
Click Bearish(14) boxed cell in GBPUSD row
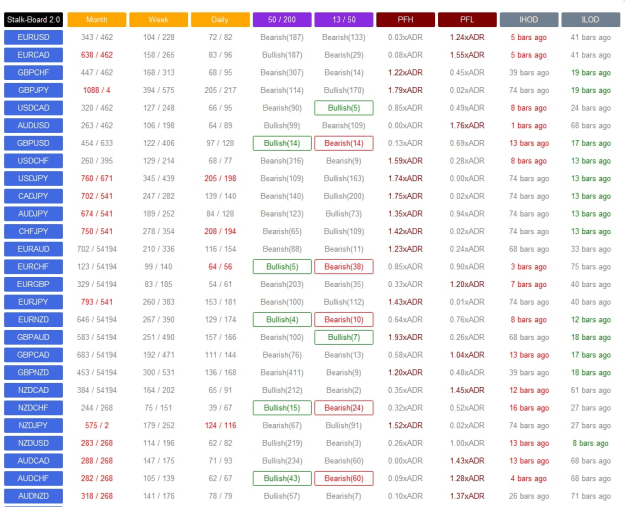click(x=344, y=143)
